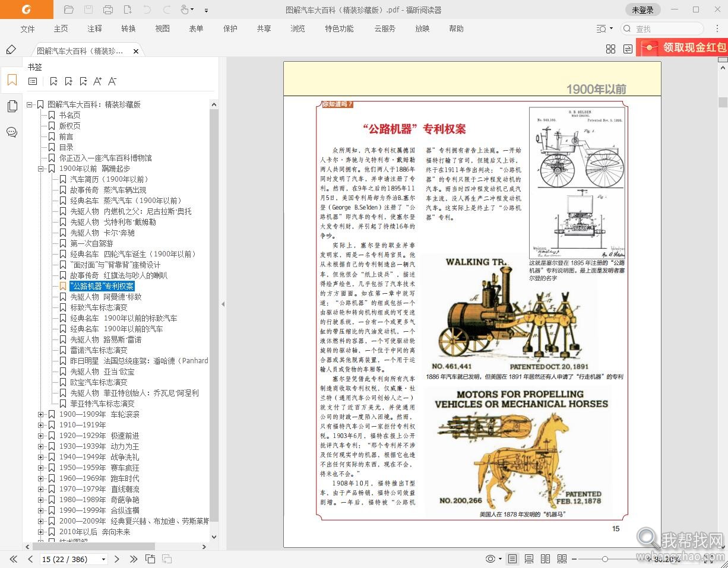Decrease bookmark font size with A-
Screen dimensions: 728x568
(112, 81)
